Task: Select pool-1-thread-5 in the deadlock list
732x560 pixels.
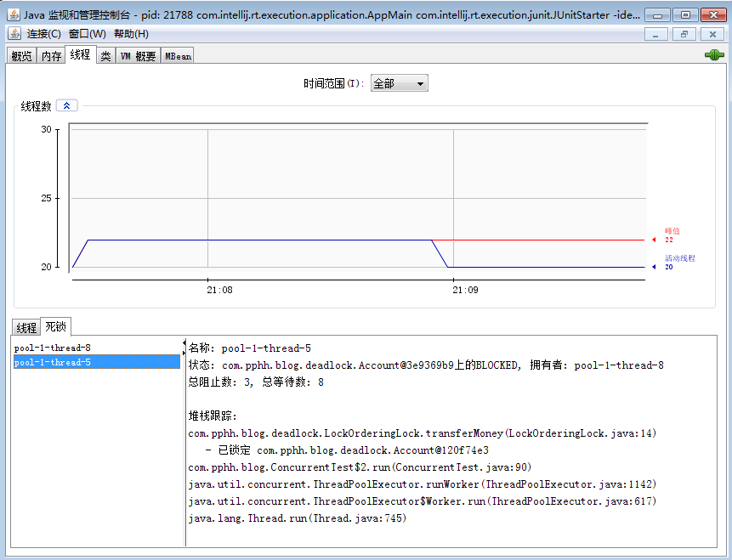Action: tap(97, 362)
